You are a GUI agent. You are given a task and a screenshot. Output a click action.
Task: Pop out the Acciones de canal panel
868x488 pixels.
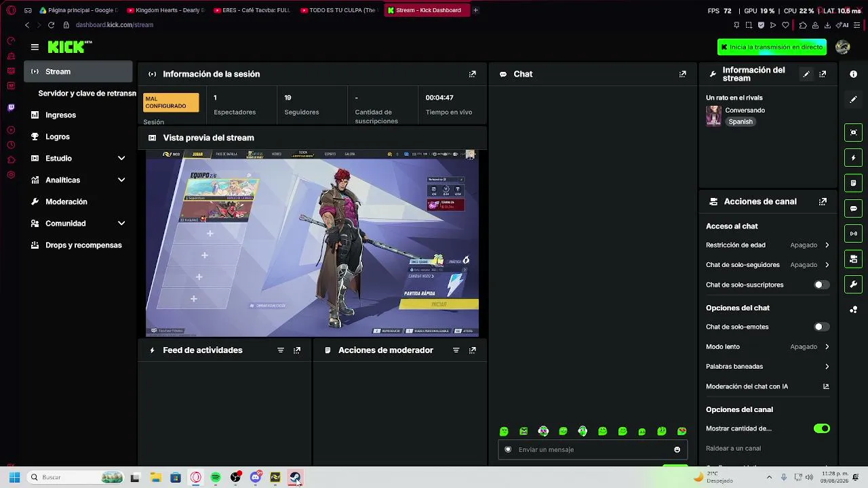click(x=823, y=201)
